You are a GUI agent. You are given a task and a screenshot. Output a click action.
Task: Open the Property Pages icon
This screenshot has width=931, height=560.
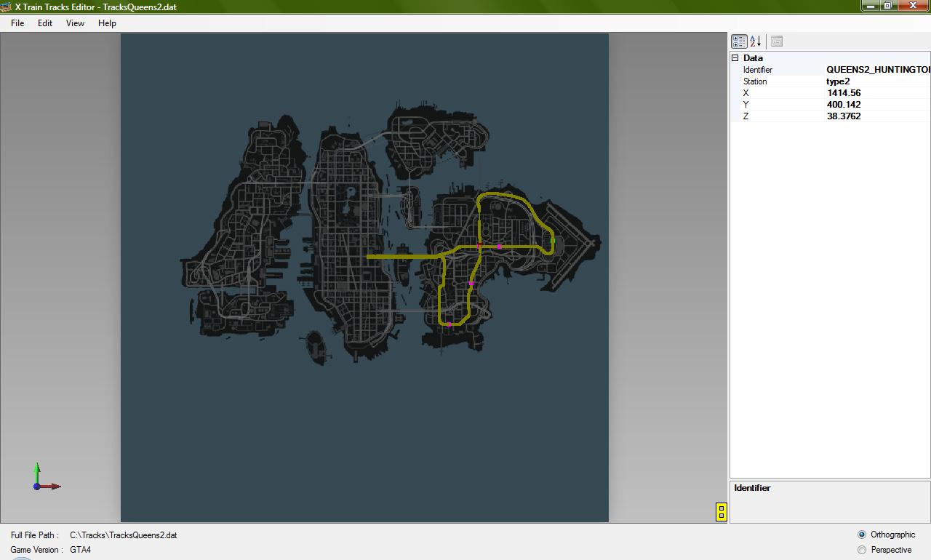point(777,41)
